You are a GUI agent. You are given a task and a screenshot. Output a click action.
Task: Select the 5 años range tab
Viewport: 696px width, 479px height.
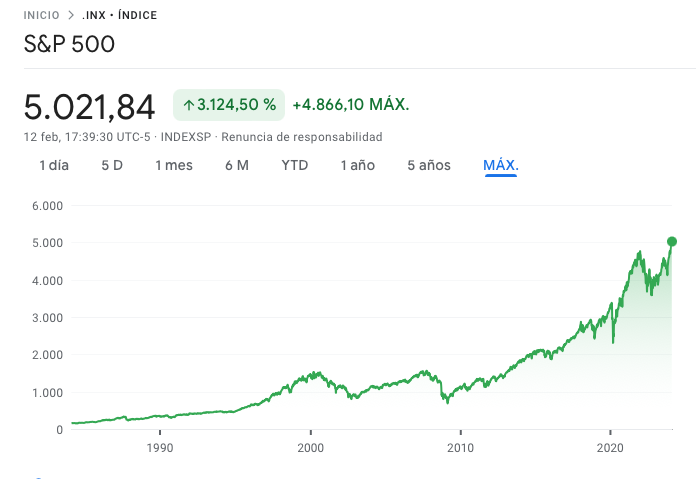pos(429,165)
